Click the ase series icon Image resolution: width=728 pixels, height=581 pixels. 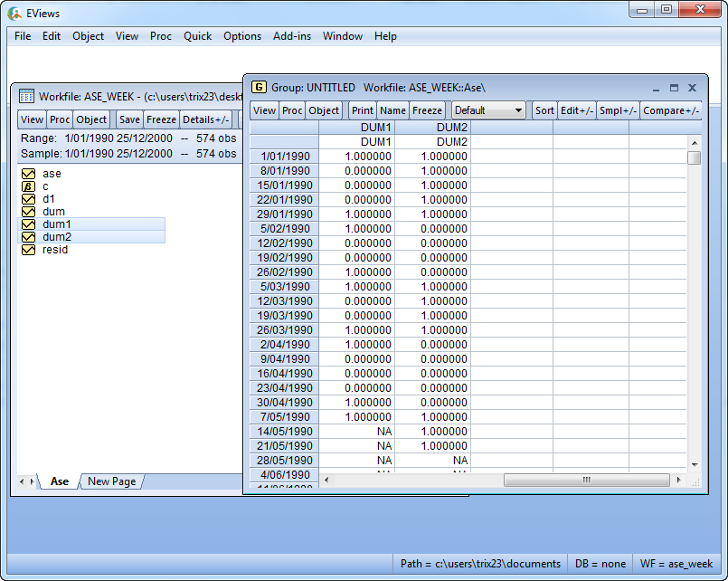click(28, 174)
